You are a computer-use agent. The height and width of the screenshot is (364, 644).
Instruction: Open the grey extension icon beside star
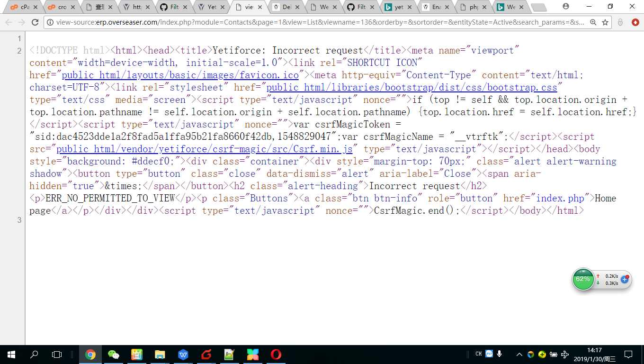(621, 22)
